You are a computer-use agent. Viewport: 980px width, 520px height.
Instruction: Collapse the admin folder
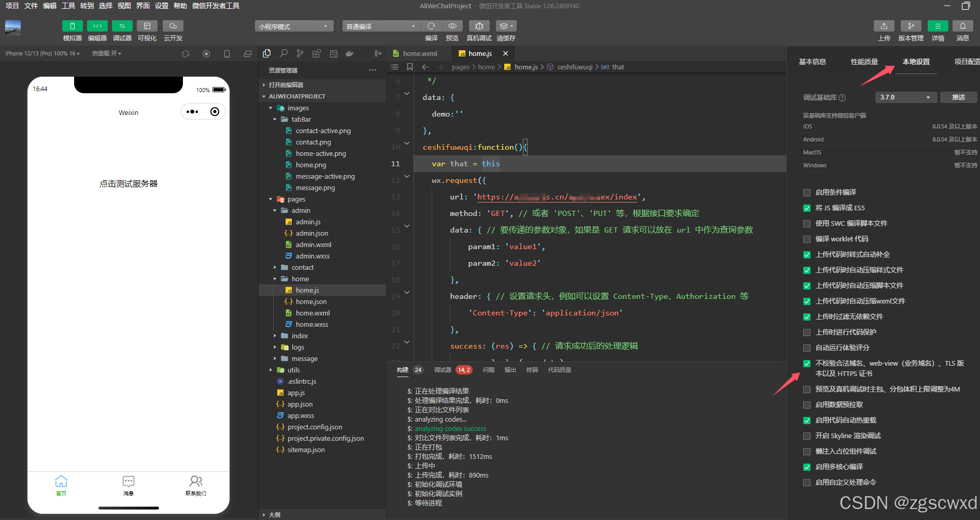(x=301, y=211)
